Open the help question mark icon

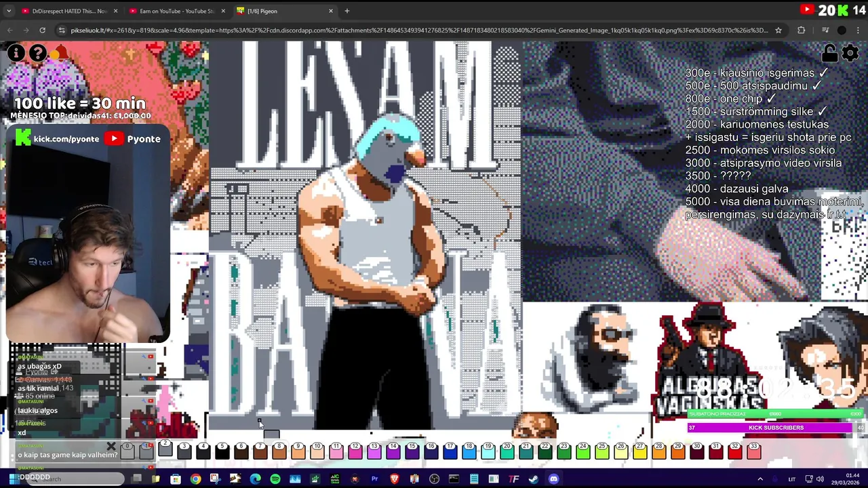pos(38,53)
